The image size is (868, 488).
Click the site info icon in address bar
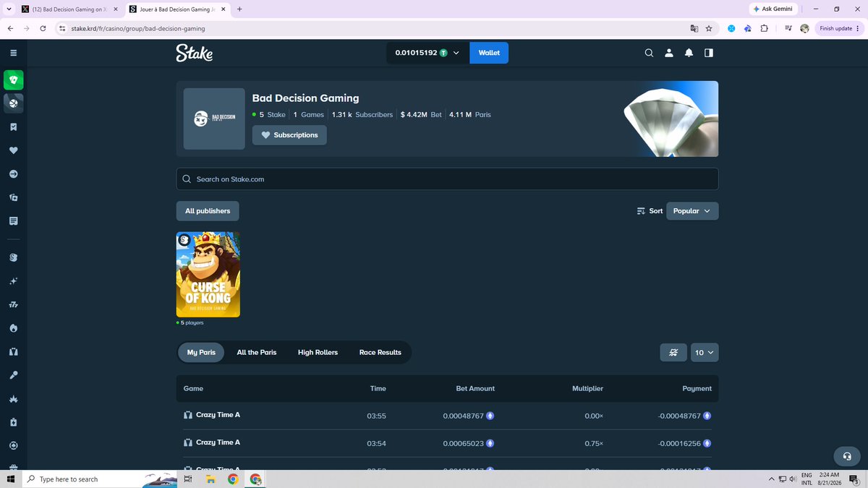point(61,28)
